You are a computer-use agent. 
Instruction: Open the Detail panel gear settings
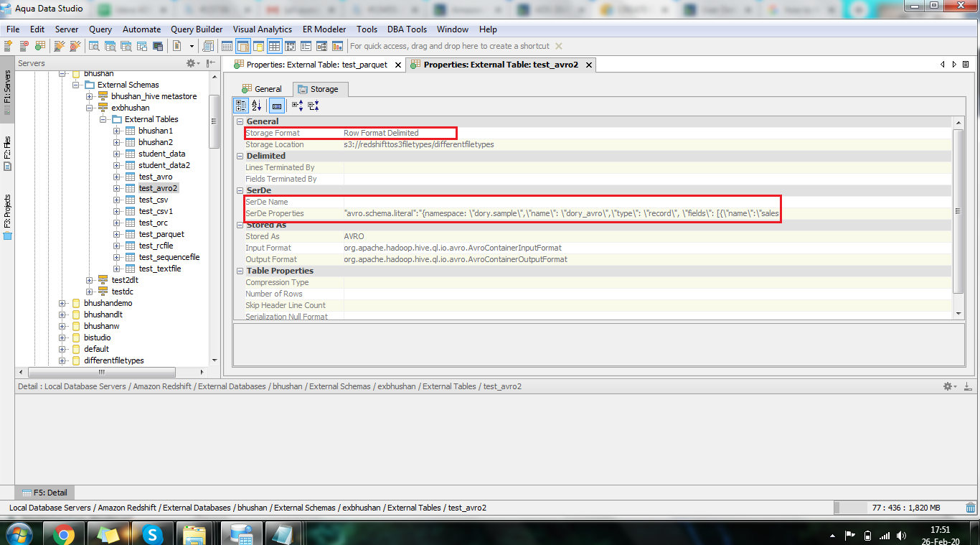pos(949,386)
